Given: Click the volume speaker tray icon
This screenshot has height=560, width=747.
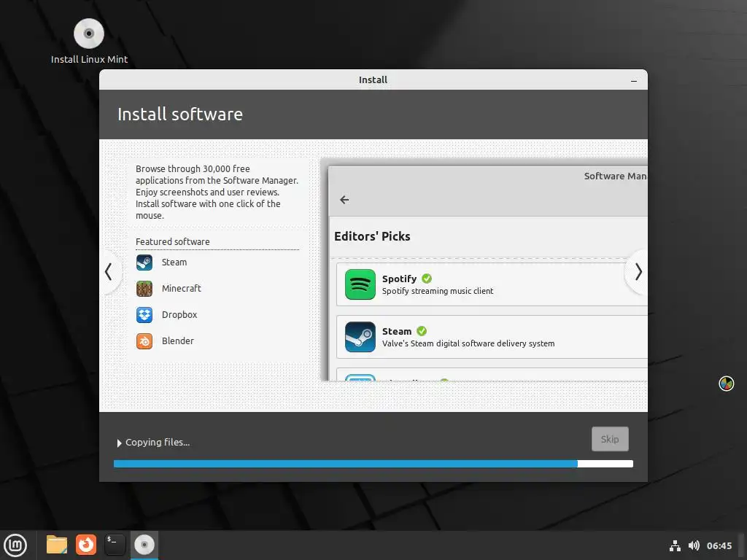Looking at the screenshot, I should [694, 545].
